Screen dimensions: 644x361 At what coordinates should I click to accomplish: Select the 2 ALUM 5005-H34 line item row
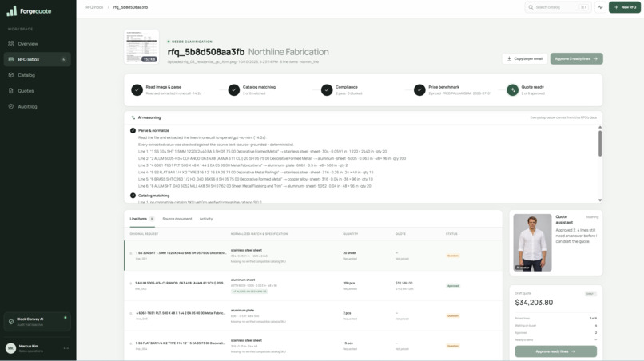[313, 285]
